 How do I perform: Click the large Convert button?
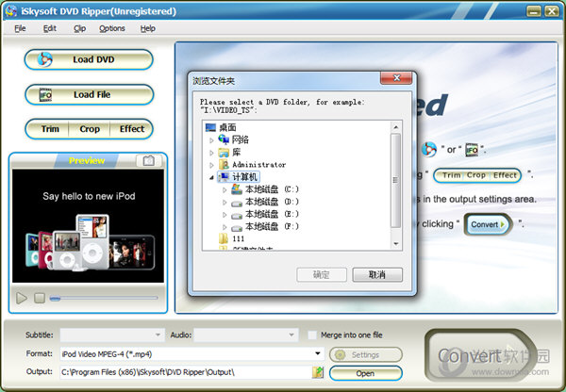pos(480,355)
